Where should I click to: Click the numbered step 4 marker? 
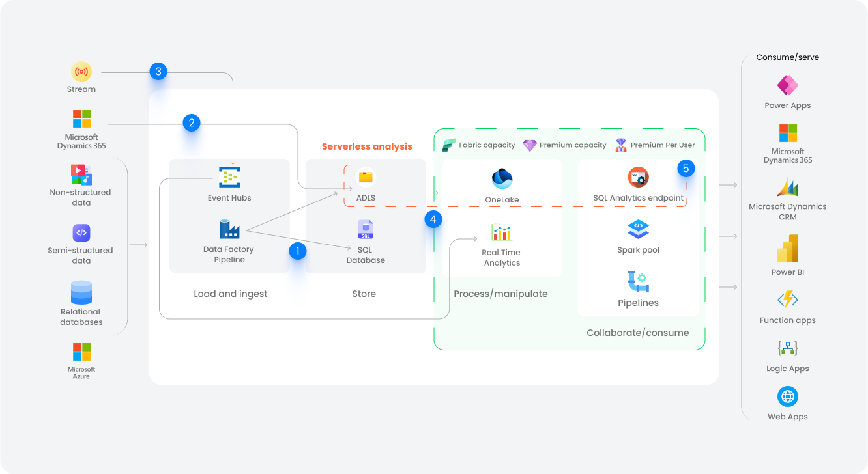433,219
